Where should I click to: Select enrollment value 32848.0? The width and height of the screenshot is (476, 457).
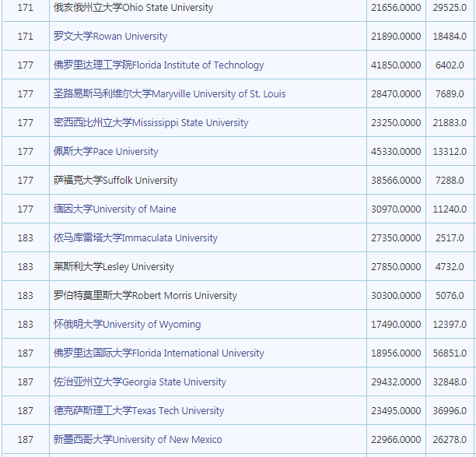tap(450, 382)
